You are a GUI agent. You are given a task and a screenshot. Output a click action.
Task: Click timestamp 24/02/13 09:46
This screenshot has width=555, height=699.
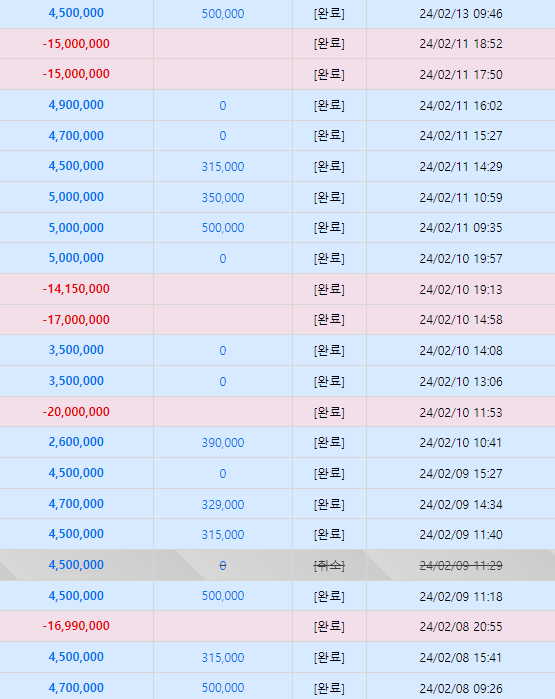[461, 14]
